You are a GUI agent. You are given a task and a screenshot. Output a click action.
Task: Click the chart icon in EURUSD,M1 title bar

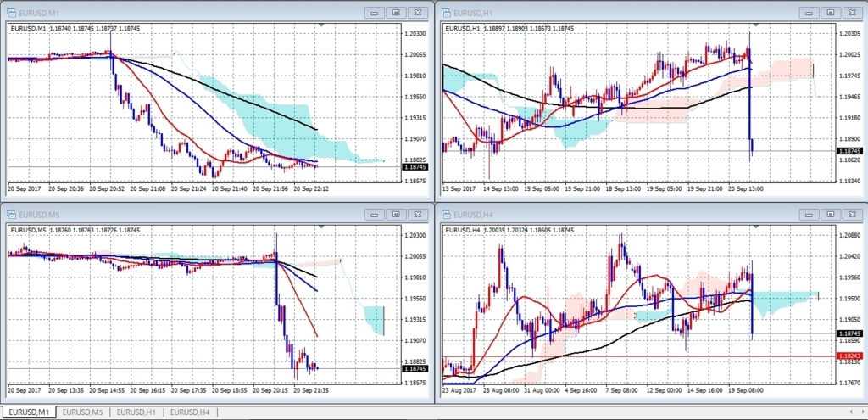pos(12,12)
